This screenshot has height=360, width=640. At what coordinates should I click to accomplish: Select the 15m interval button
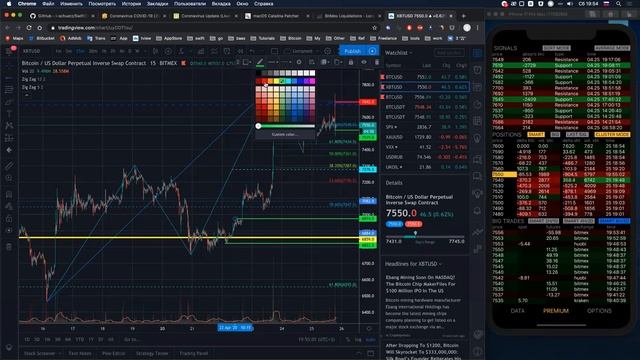click(x=80, y=51)
